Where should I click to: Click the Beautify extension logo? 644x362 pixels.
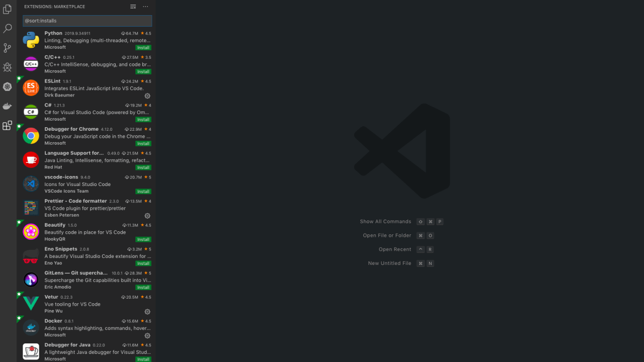coord(31,232)
